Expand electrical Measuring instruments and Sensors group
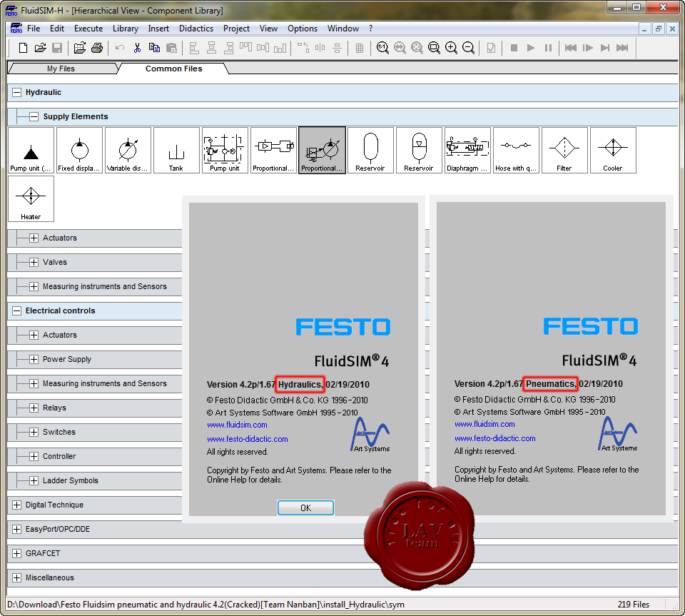Image resolution: width=685 pixels, height=616 pixels. [x=34, y=383]
